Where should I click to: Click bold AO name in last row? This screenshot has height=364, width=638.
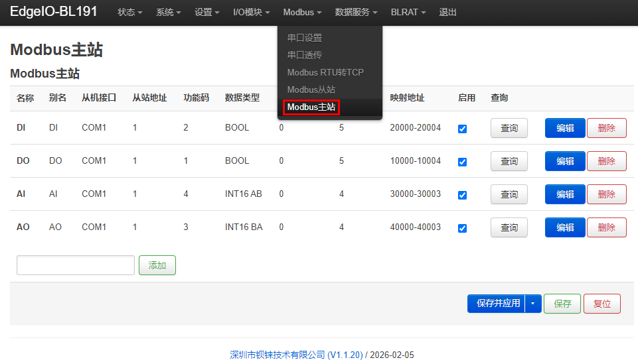(23, 227)
